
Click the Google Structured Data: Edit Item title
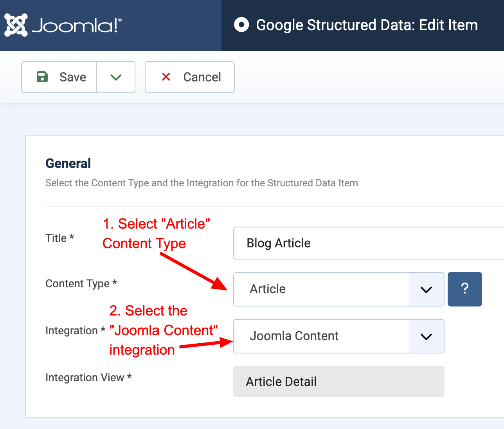coord(367,25)
